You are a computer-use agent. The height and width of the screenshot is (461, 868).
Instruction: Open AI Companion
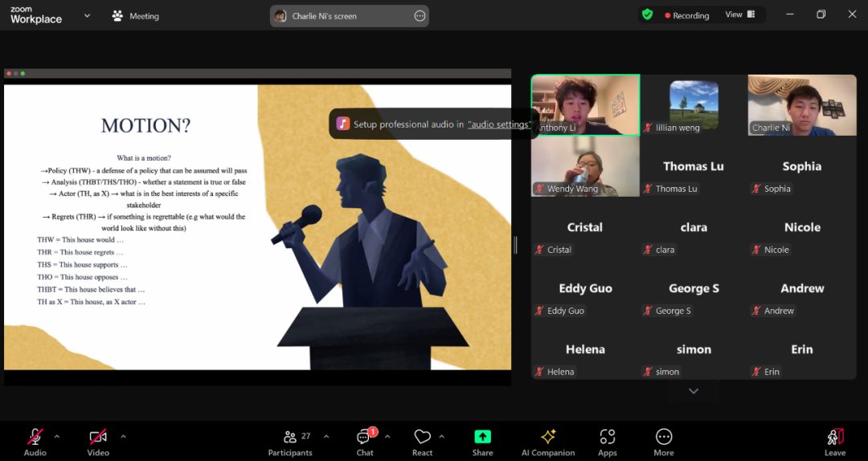point(548,443)
